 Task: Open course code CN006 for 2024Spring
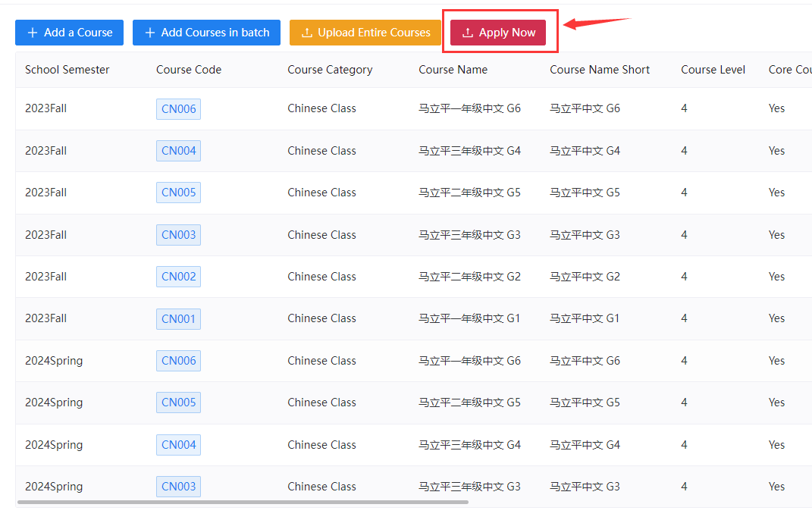178,361
